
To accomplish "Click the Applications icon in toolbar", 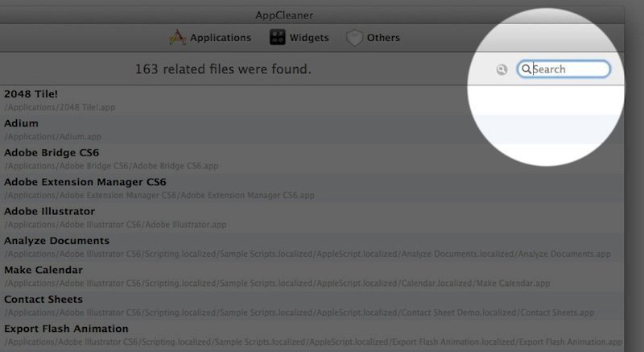I will click(178, 37).
